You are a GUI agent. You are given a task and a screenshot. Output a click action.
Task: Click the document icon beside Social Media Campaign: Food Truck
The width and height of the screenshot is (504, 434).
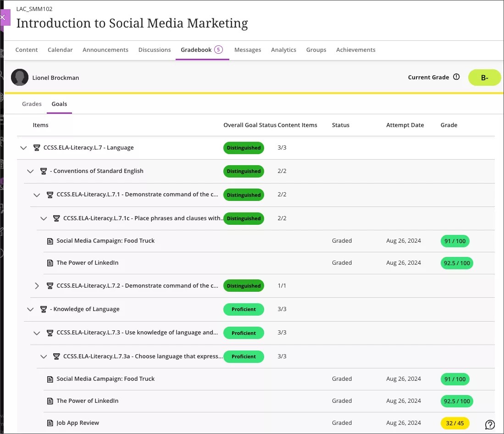[x=50, y=240]
